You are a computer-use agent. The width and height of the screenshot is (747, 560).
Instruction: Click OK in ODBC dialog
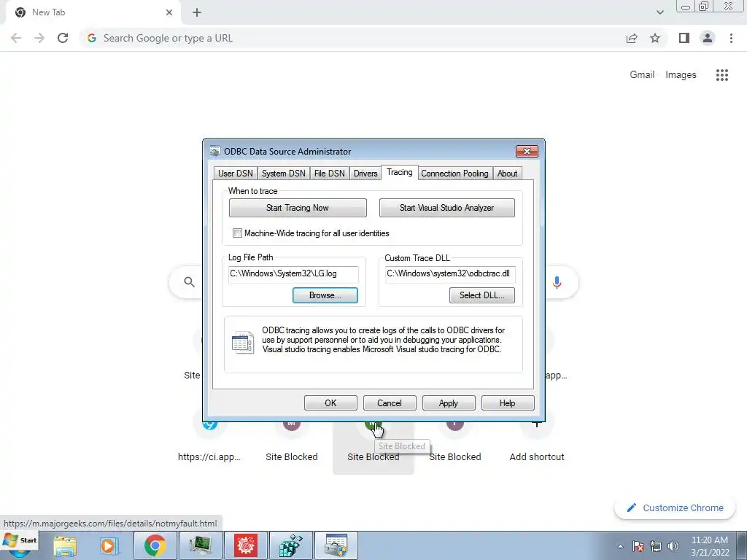(330, 402)
